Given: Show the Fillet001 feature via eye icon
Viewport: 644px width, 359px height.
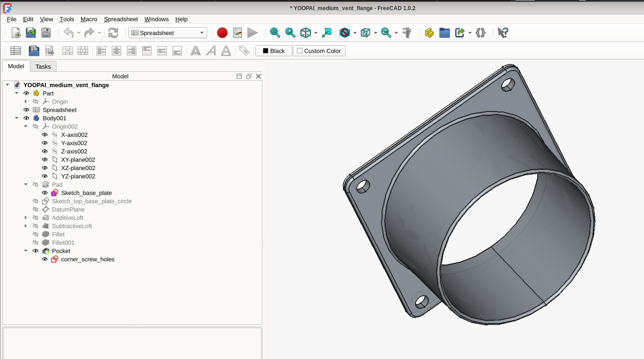Looking at the screenshot, I should click(35, 243).
